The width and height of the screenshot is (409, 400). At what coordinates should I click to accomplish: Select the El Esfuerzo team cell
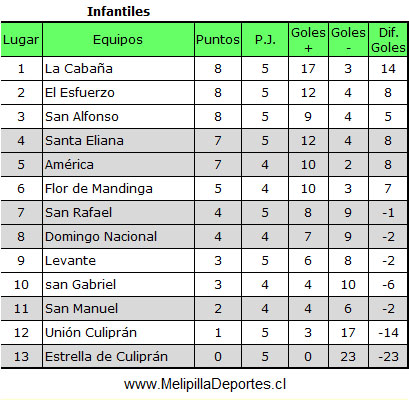tap(118, 93)
